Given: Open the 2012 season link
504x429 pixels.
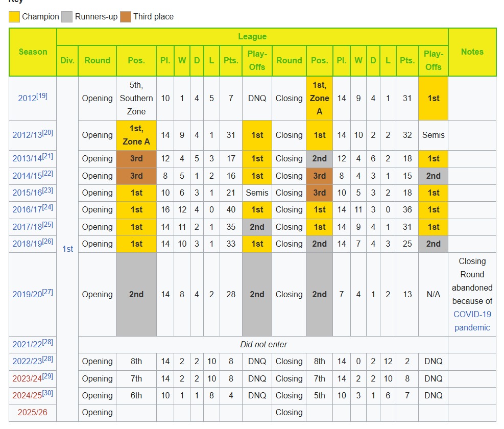Looking at the screenshot, I should pyautogui.click(x=27, y=99).
